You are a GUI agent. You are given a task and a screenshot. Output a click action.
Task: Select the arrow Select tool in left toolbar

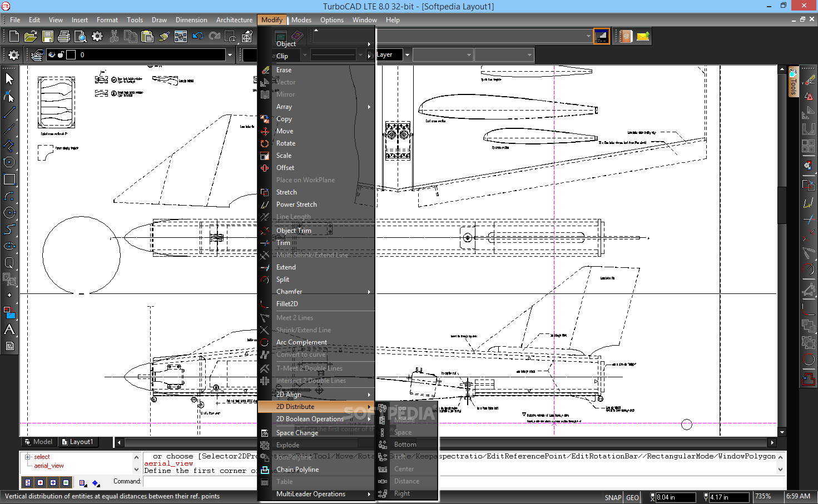coord(9,79)
